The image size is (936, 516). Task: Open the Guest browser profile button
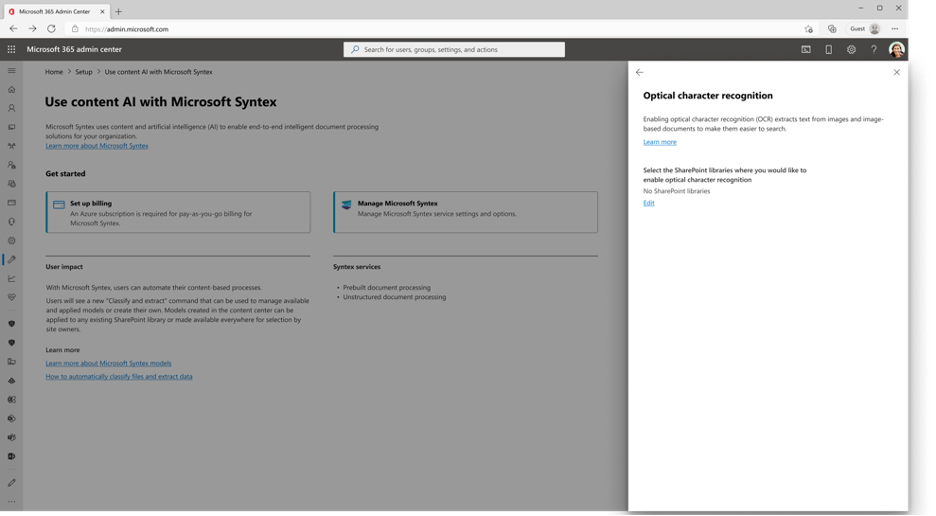[x=865, y=29]
